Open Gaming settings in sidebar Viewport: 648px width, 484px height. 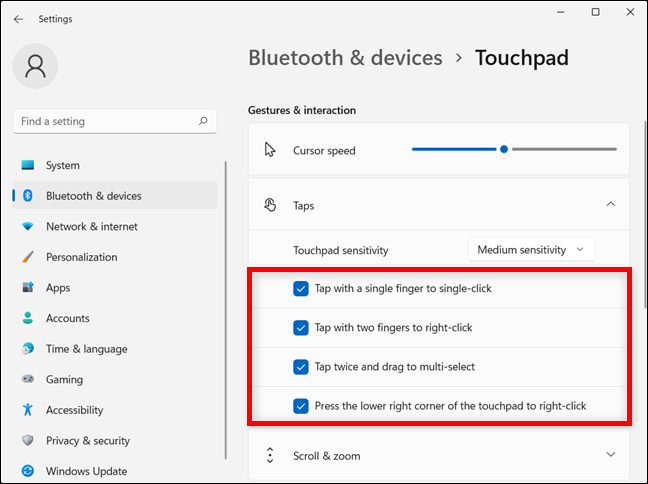click(63, 380)
